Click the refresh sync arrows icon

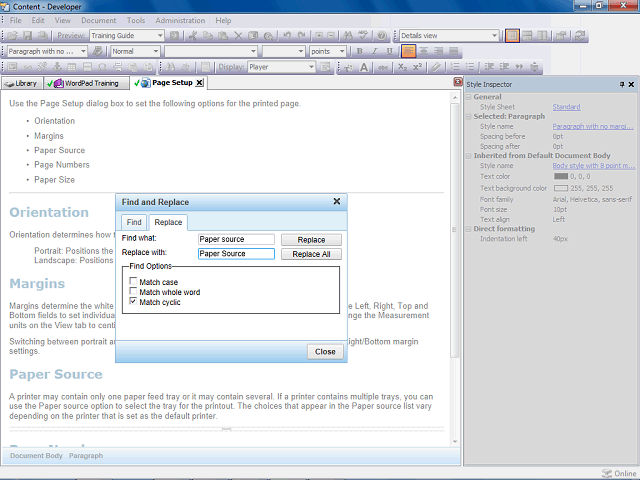(580, 36)
